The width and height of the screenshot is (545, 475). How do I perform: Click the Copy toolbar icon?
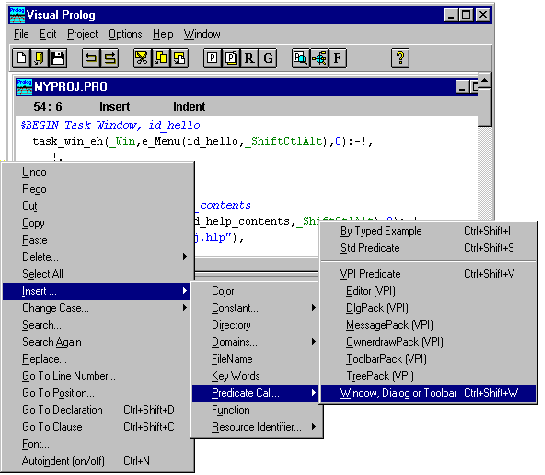pyautogui.click(x=161, y=58)
